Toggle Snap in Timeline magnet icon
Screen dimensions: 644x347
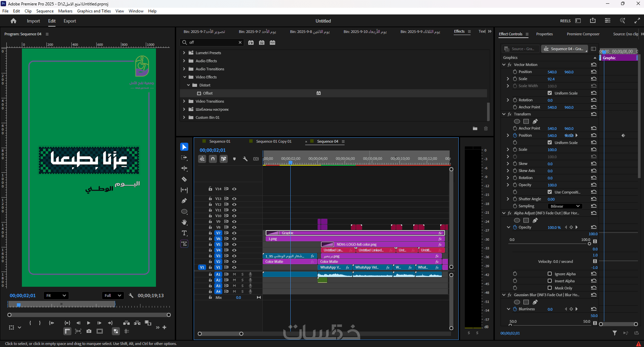point(213,159)
